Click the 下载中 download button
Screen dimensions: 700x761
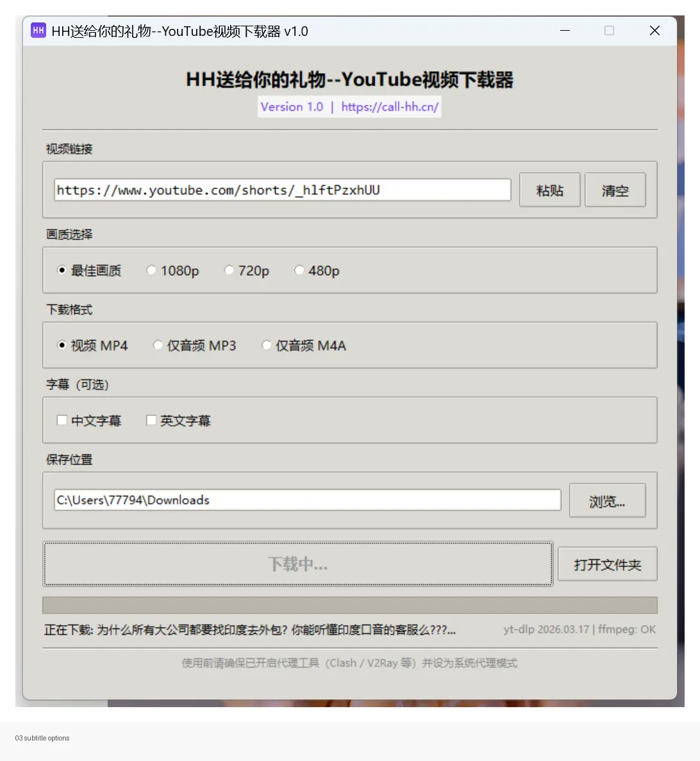pos(297,564)
